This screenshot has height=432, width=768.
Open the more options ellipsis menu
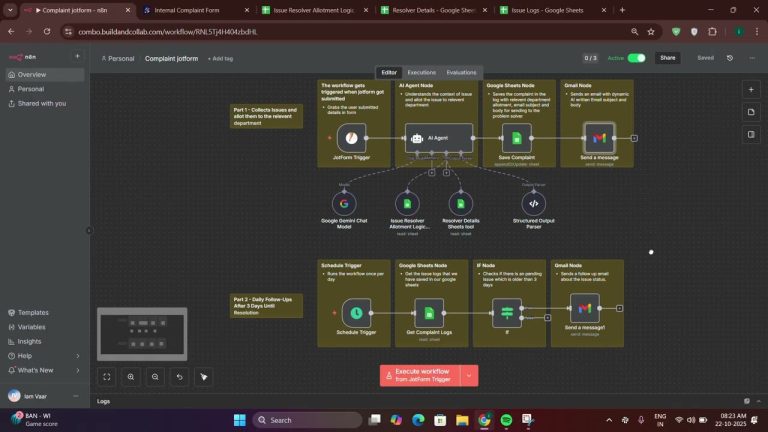(x=752, y=58)
